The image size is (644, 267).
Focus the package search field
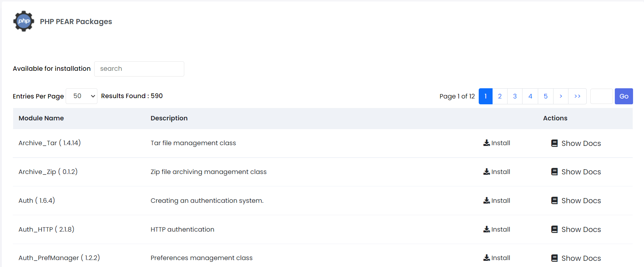139,69
